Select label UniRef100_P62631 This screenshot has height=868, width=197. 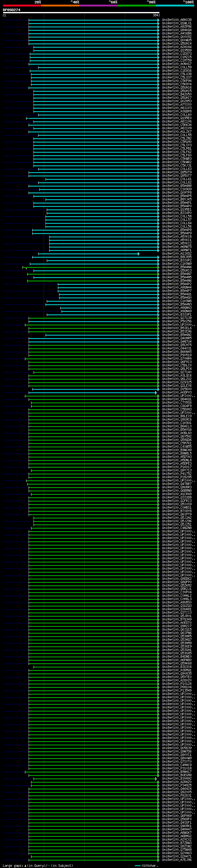176,795
